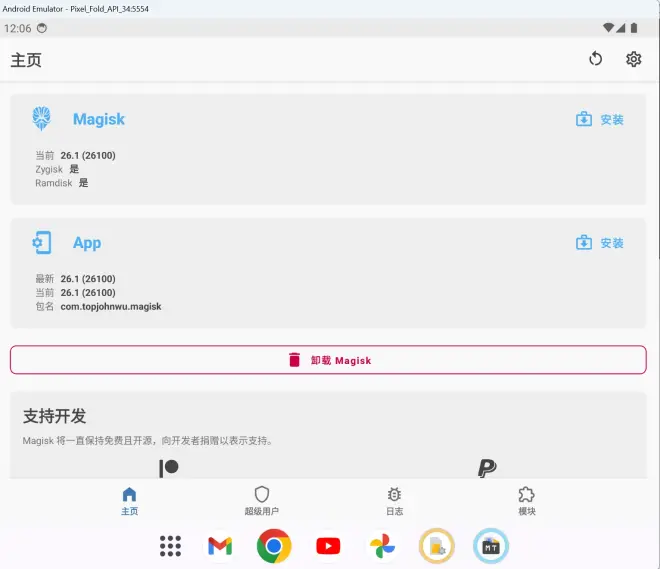
Task: Click Magisk current version 26.1 (26100)
Action: pos(88,155)
